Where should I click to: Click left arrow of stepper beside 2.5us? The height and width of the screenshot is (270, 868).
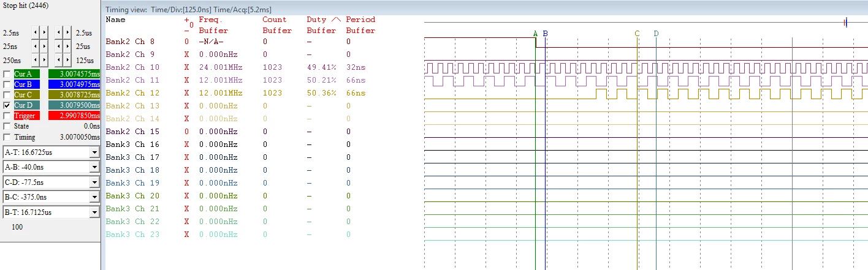59,32
